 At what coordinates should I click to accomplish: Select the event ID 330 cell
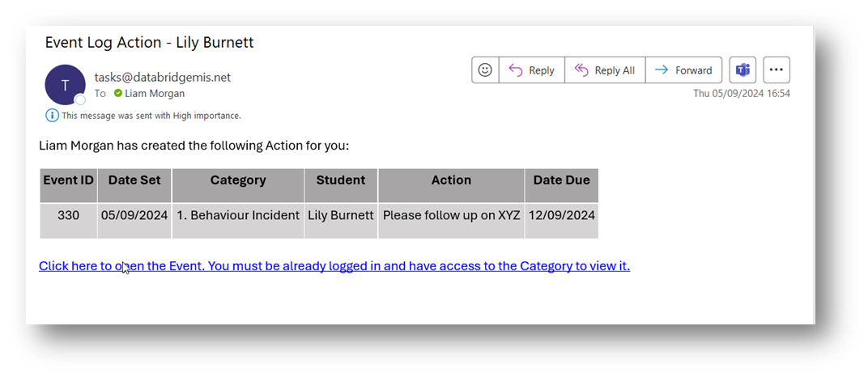pos(68,216)
